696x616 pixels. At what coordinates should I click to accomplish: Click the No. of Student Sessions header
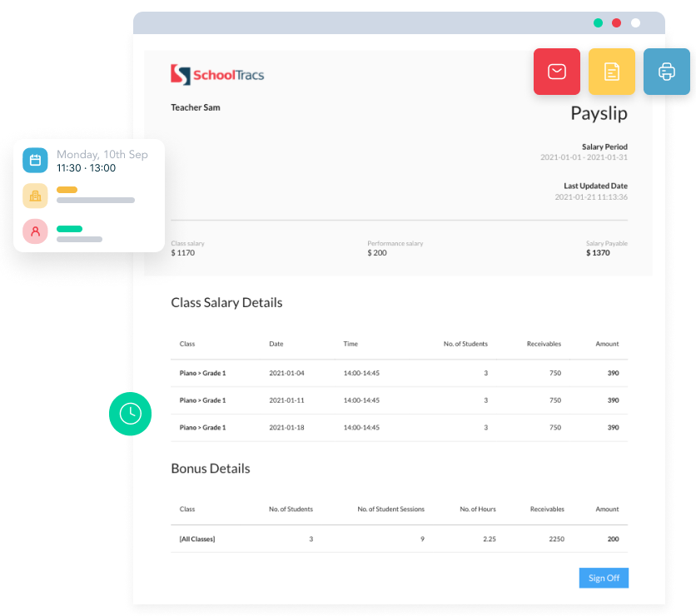[390, 509]
